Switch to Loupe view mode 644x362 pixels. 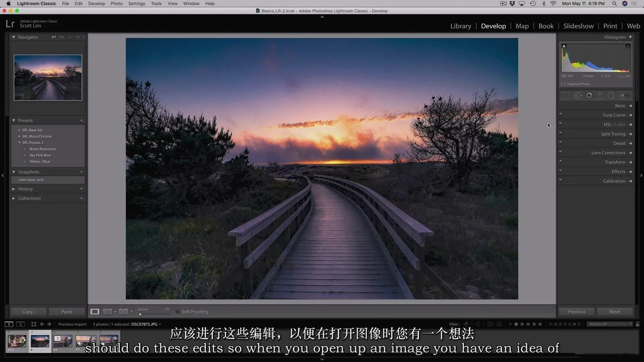coord(95,312)
